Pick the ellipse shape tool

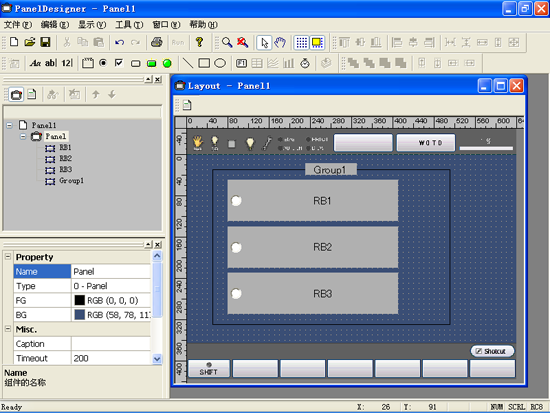(x=220, y=63)
